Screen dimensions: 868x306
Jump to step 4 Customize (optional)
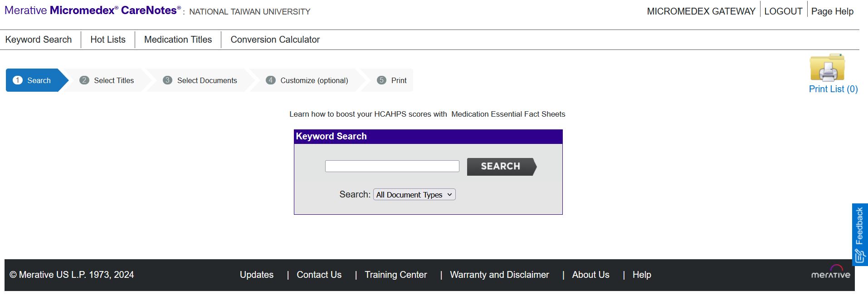307,80
